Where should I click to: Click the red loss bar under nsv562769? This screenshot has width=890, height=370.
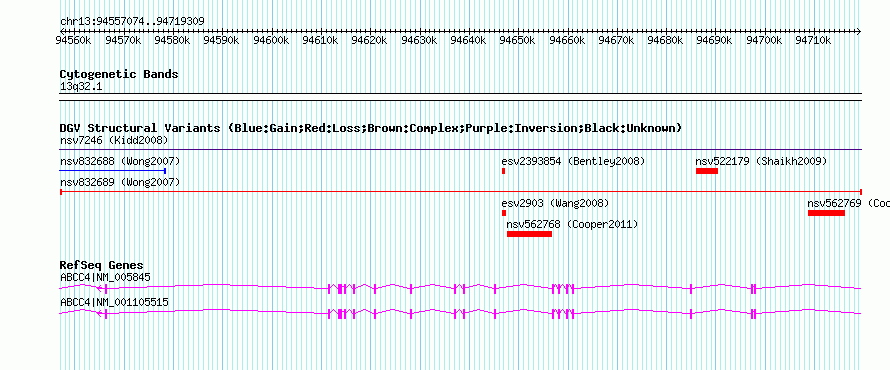[x=826, y=213]
